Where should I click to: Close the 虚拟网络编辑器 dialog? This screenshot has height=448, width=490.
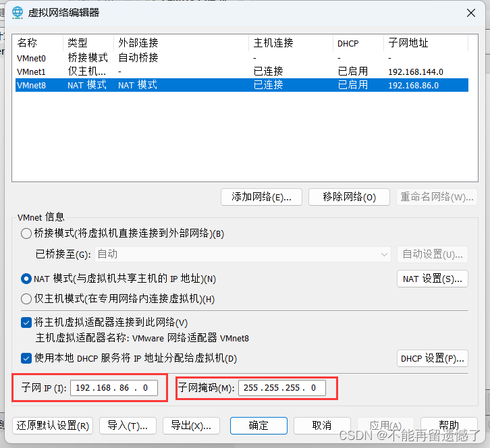(471, 13)
